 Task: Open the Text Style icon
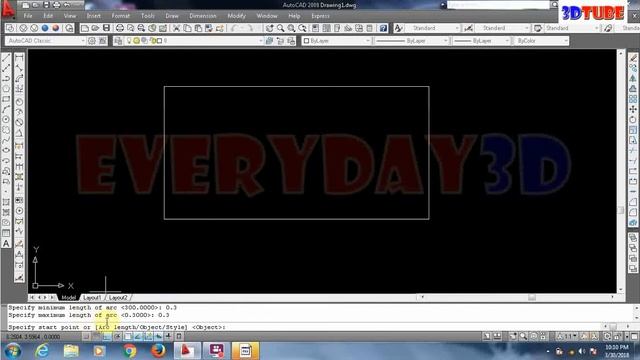pos(398,28)
